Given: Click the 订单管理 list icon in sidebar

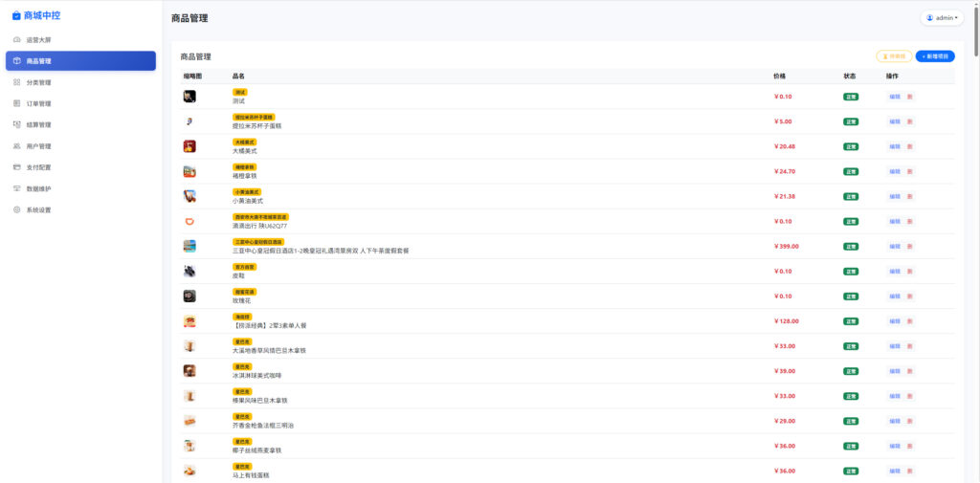Looking at the screenshot, I should pyautogui.click(x=17, y=103).
